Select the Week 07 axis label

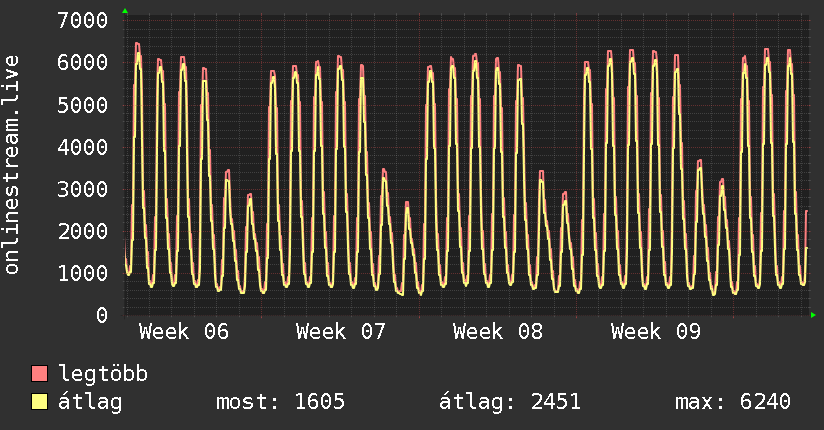point(341,332)
